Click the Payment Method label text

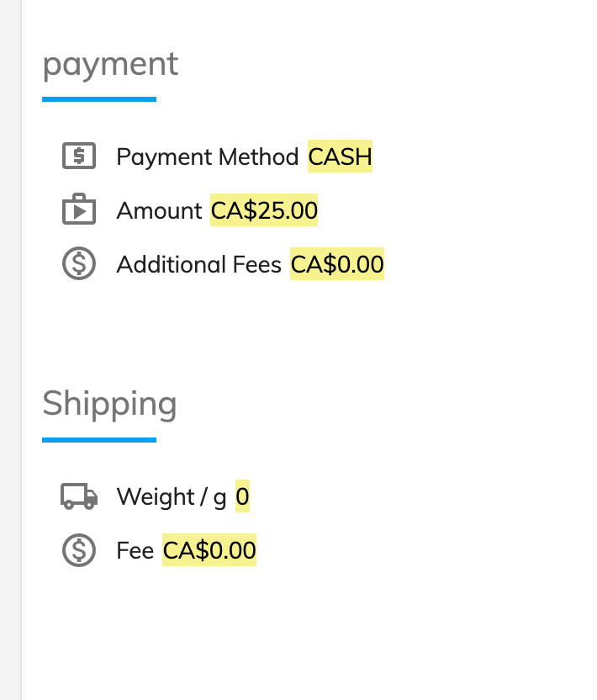tap(208, 156)
